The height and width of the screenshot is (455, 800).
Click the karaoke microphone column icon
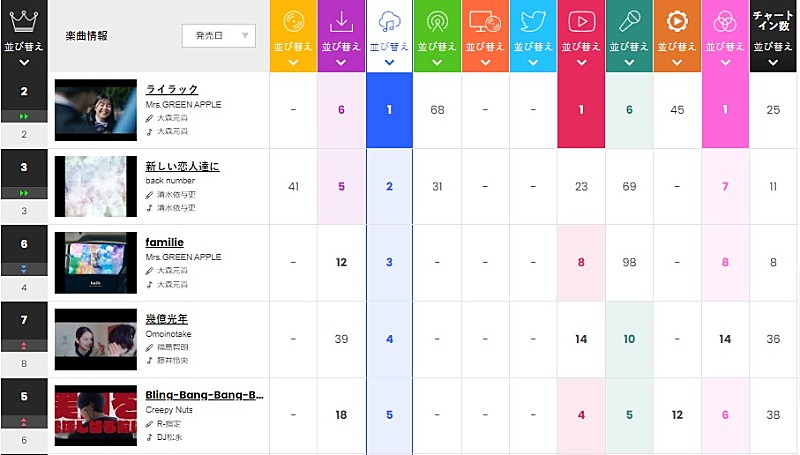point(629,22)
